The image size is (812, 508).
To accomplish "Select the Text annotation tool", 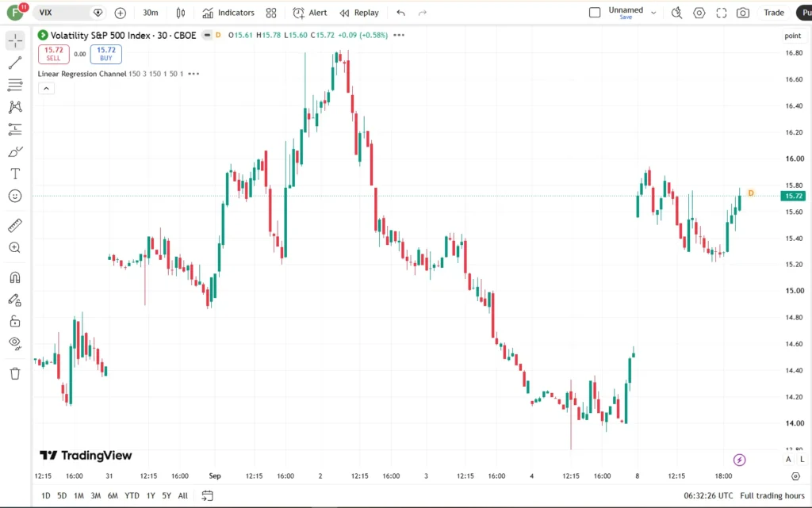I will (x=15, y=174).
